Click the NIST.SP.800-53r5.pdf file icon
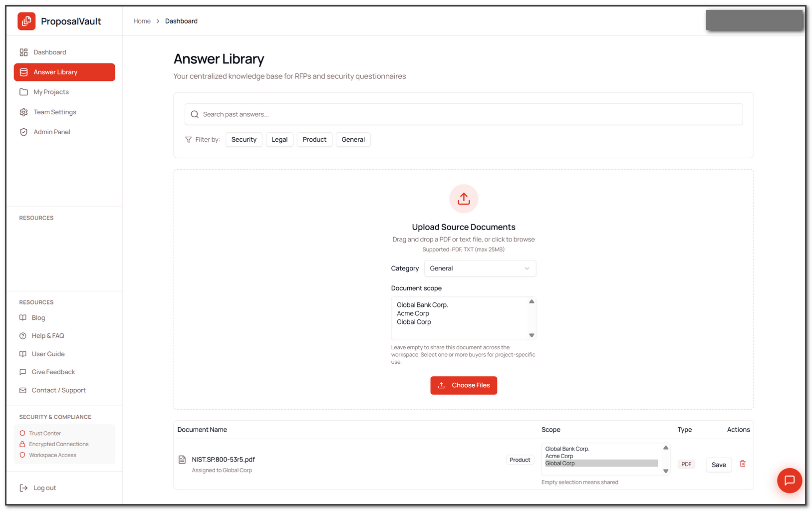Viewport: 812px width, 511px height. [x=182, y=460]
